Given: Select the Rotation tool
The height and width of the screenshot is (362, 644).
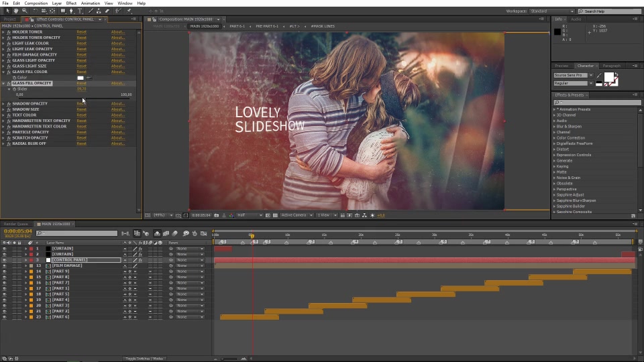Looking at the screenshot, I should 36,11.
